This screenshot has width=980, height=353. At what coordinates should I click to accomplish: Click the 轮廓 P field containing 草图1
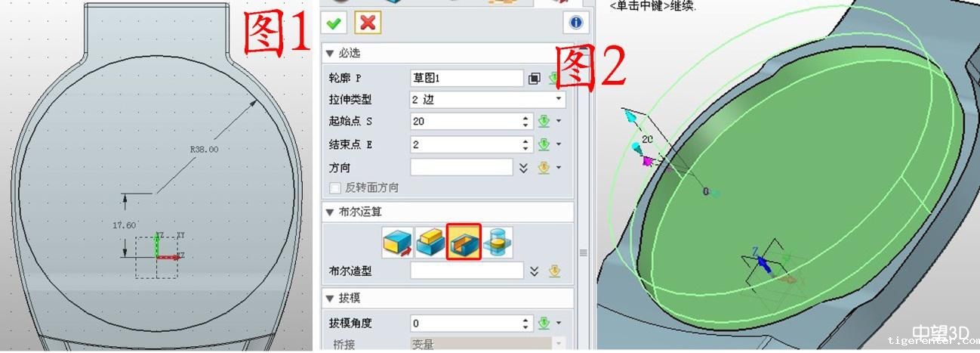pyautogui.click(x=467, y=78)
